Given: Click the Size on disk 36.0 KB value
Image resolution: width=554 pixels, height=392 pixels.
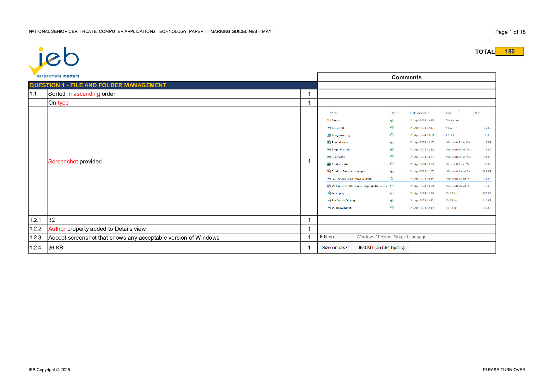Looking at the screenshot, I should 381,248.
